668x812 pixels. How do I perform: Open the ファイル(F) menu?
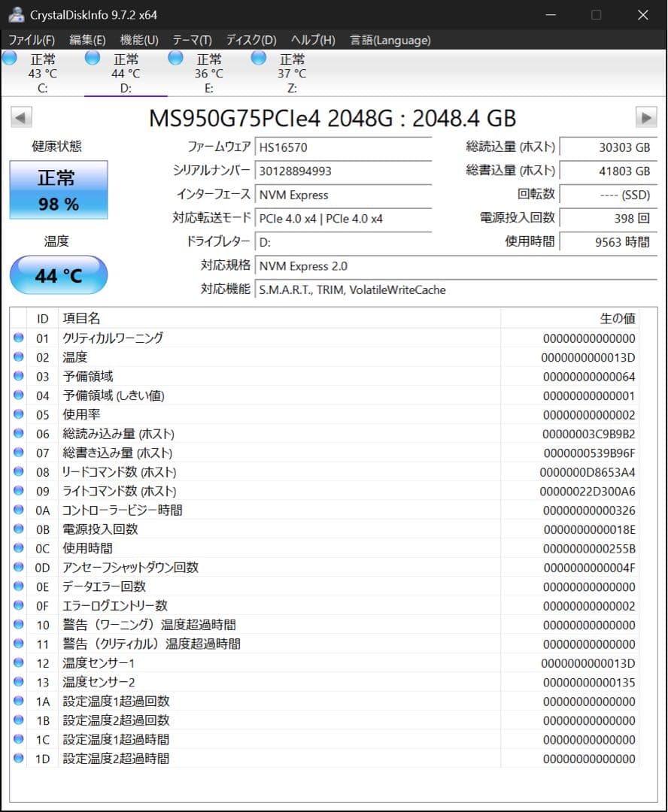coord(31,41)
